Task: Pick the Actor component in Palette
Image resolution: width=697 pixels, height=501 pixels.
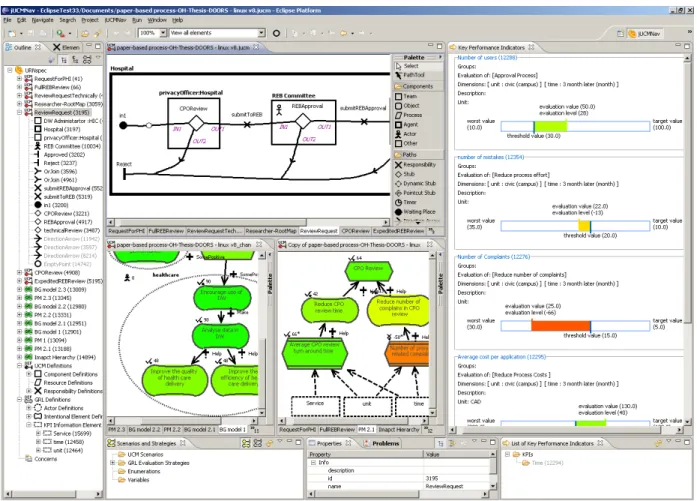Action: (409, 134)
